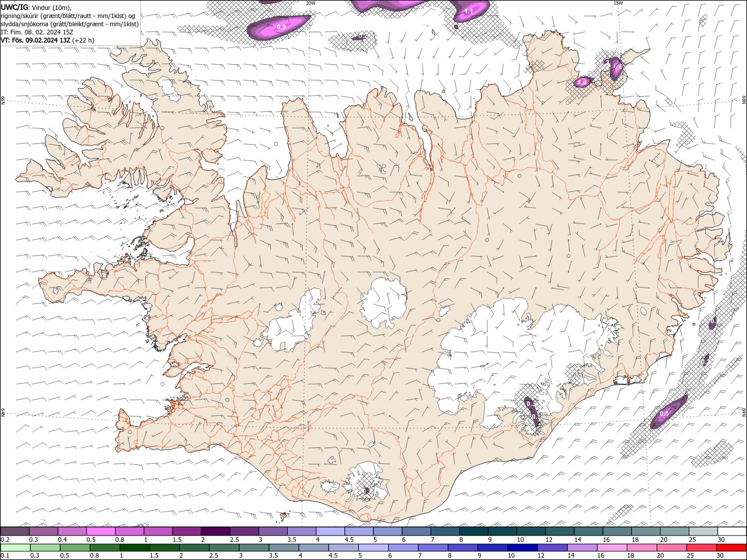Screen dimensions: 747x560
Task: Click the title line "UWC/IG: Vindur (10m)"
Action: pyautogui.click(x=36, y=7)
